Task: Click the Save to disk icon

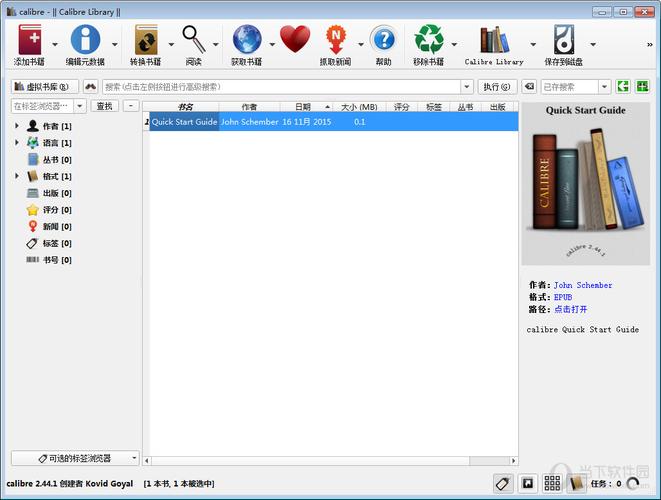Action: pyautogui.click(x=564, y=40)
